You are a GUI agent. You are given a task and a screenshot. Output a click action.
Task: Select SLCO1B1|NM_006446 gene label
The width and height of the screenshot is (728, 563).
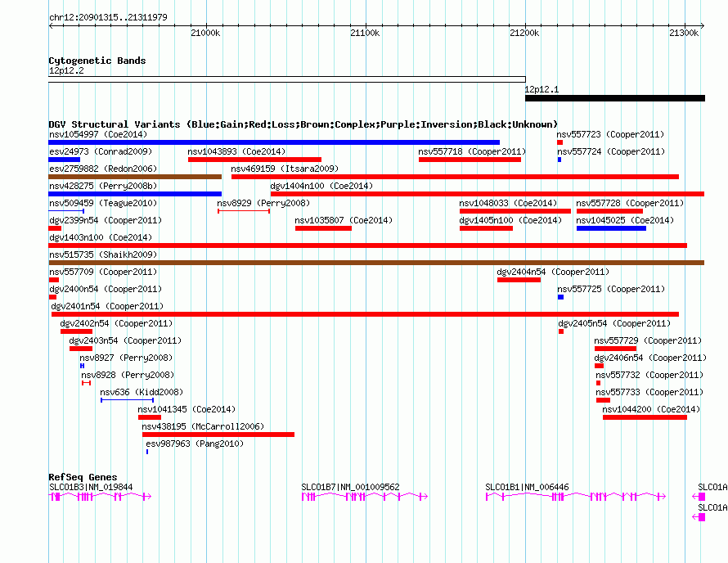(x=527, y=487)
